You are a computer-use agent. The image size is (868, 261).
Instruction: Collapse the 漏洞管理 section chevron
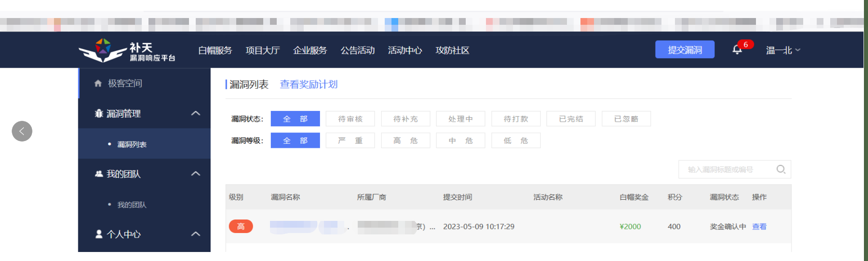195,113
